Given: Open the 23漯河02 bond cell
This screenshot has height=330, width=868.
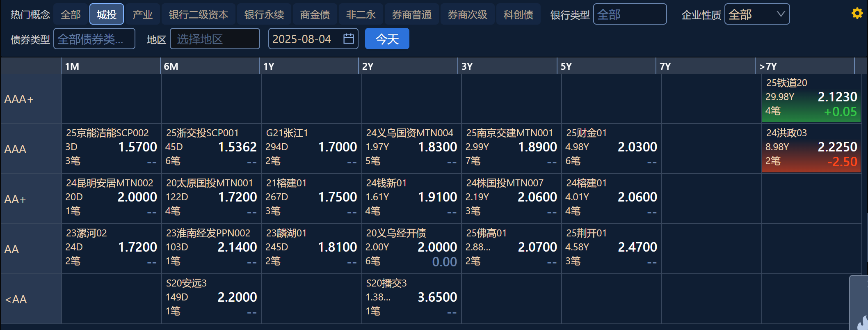Looking at the screenshot, I should (x=112, y=249).
